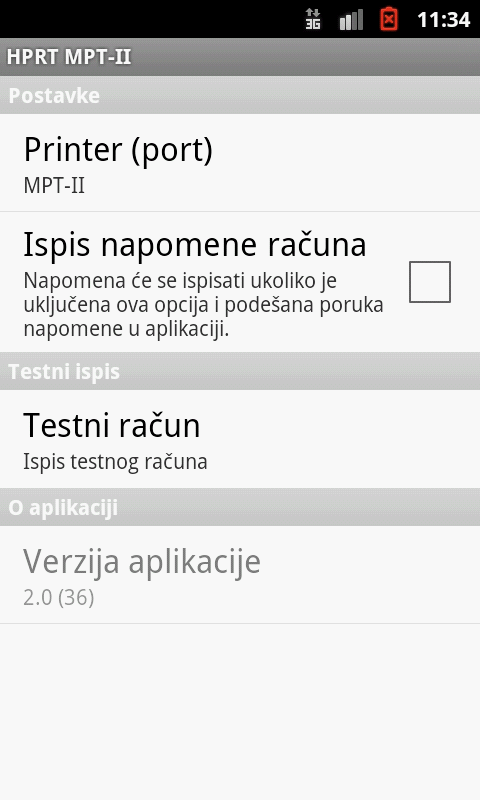Screen dimensions: 480x800
Task: Tap the Verzija aplikacije entry
Action: [240, 574]
